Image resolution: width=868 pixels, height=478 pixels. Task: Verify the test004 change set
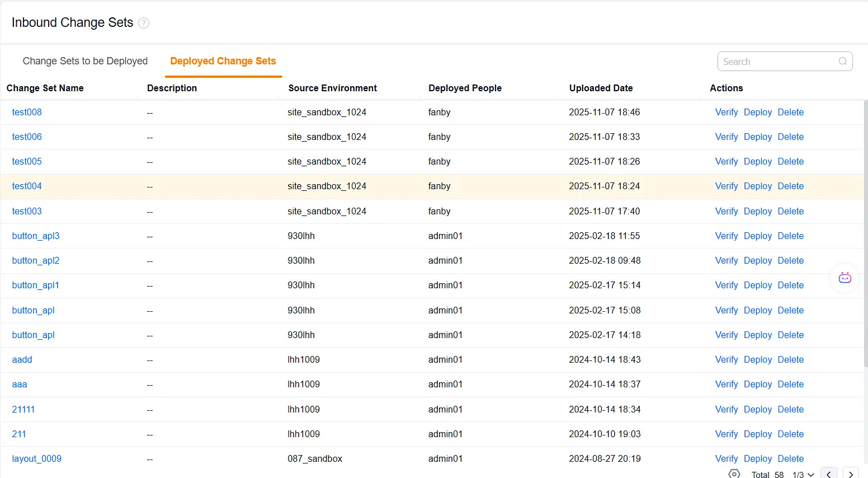[727, 186]
